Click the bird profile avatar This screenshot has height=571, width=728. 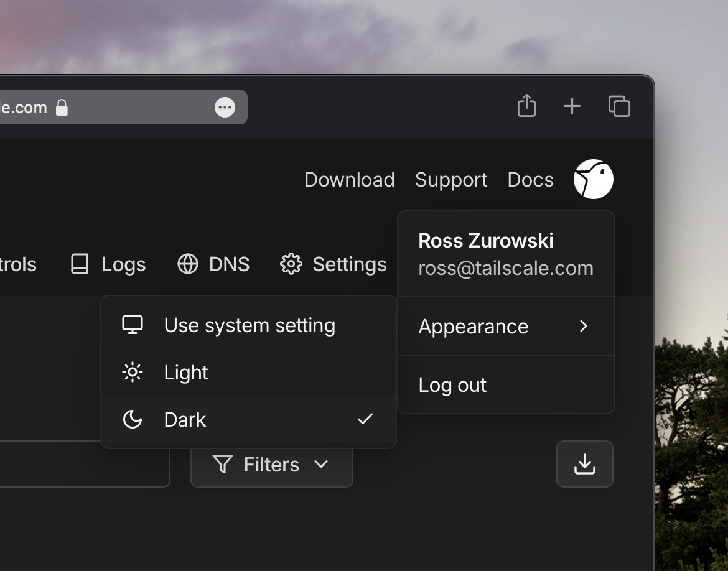click(x=593, y=179)
